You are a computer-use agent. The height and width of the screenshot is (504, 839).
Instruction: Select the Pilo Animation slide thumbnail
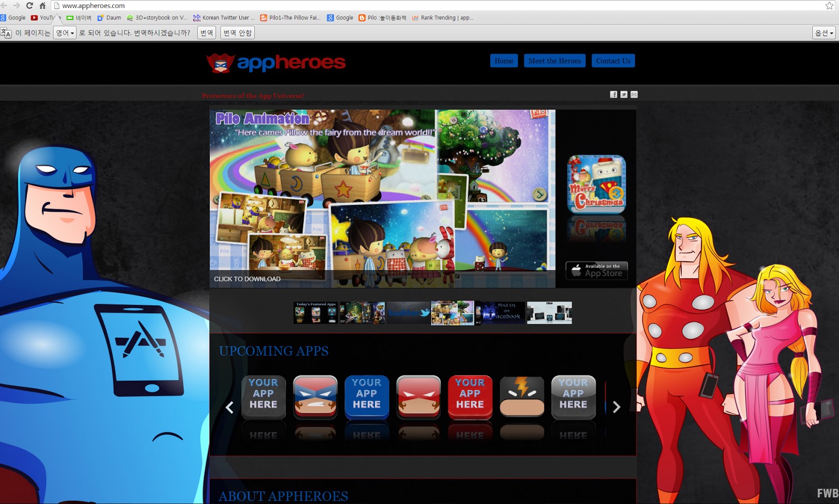coord(453,313)
